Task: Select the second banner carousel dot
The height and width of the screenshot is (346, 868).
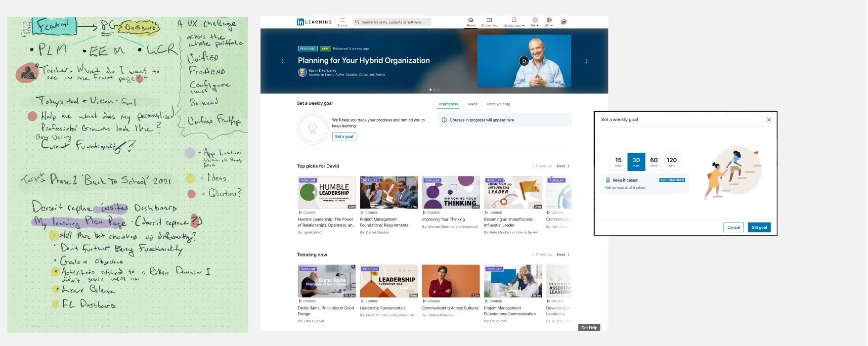Action: (434, 89)
